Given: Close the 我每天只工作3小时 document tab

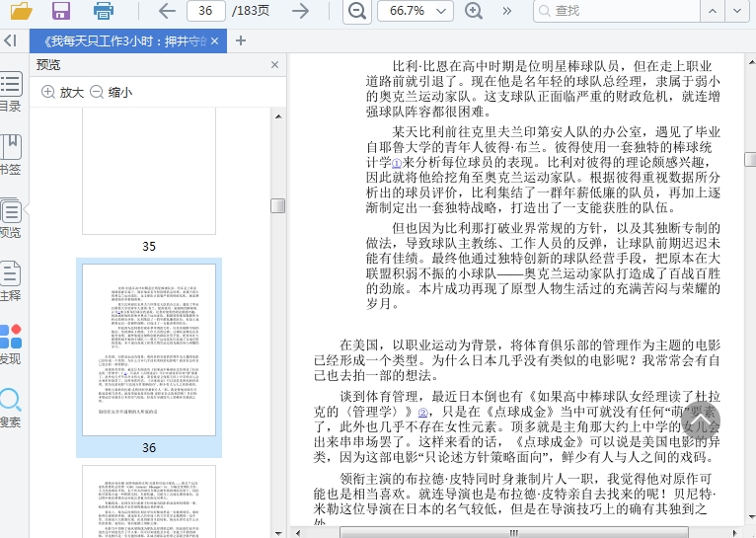Looking at the screenshot, I should 215,41.
